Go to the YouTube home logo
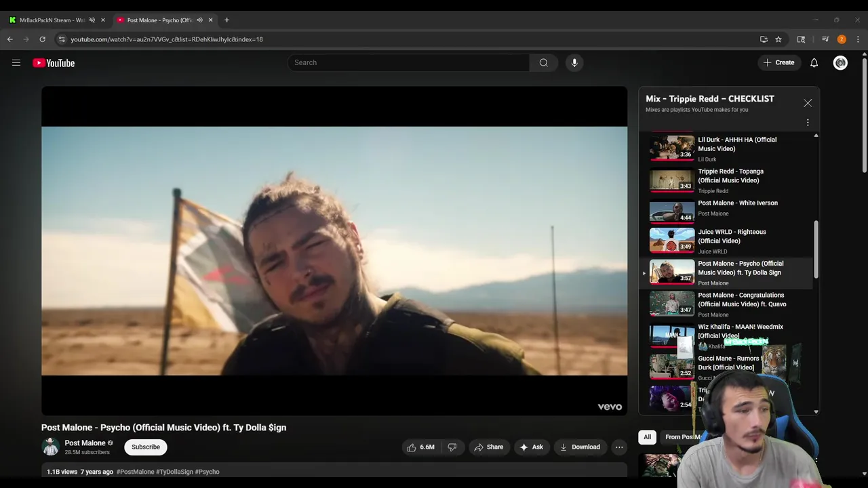This screenshot has width=868, height=488. pyautogui.click(x=54, y=63)
